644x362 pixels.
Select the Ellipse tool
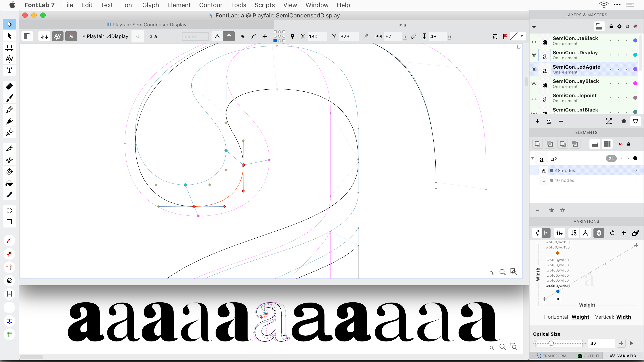click(9, 210)
